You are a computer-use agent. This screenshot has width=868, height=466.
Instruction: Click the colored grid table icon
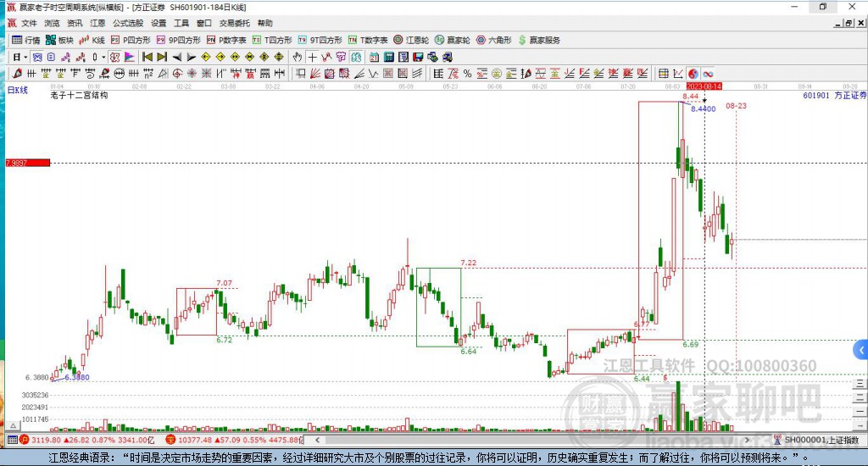point(663,74)
